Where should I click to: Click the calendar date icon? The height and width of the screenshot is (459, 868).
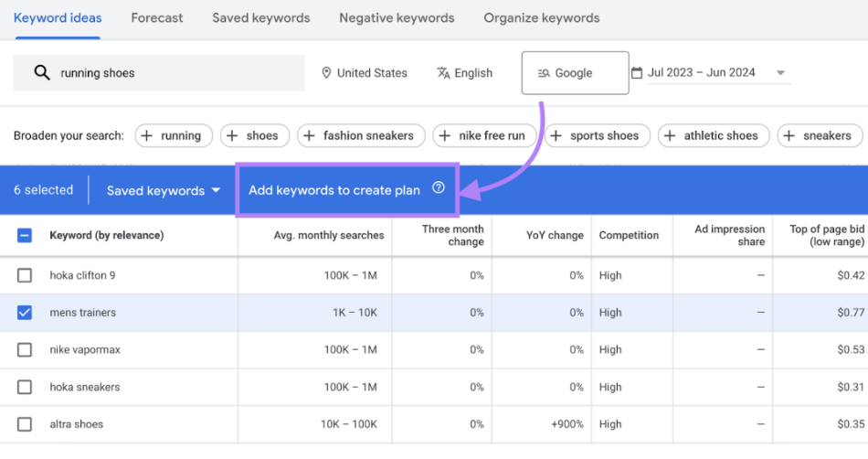tap(637, 73)
